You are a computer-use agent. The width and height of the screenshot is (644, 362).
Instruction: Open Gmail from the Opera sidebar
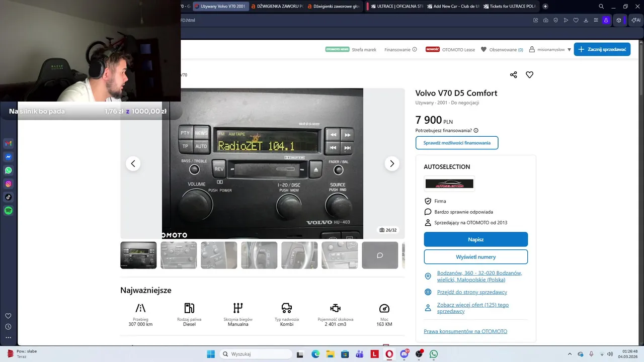pos(9,143)
